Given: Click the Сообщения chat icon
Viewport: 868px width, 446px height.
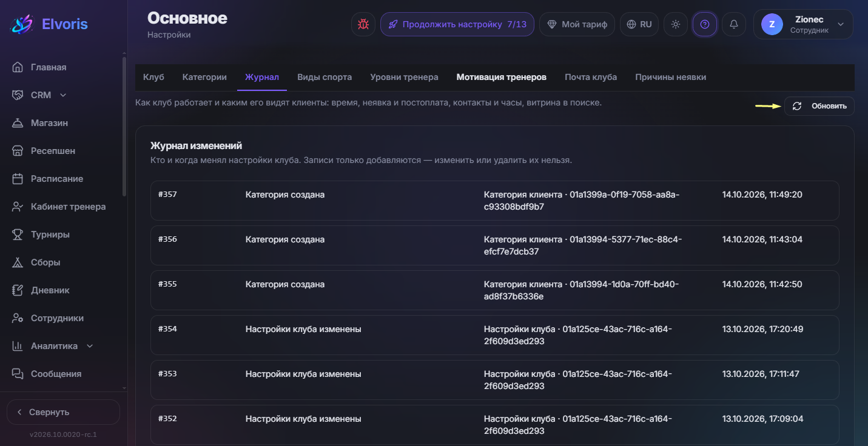Looking at the screenshot, I should (x=18, y=374).
